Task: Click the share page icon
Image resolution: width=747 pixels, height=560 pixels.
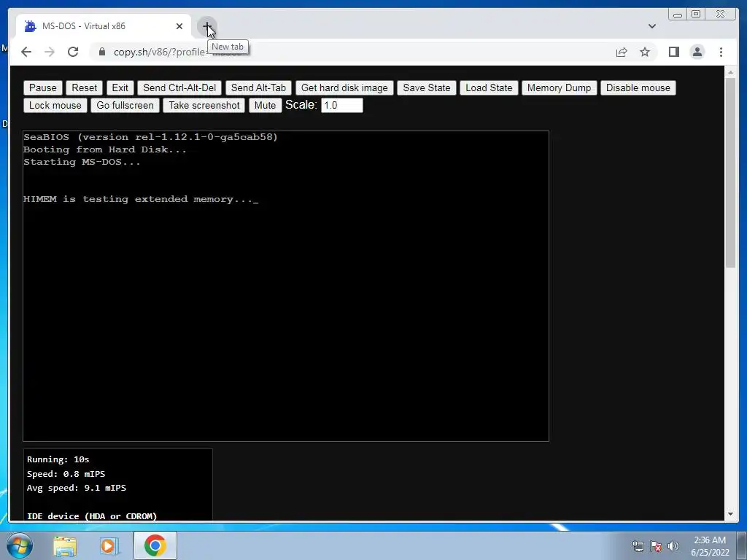Action: [622, 52]
